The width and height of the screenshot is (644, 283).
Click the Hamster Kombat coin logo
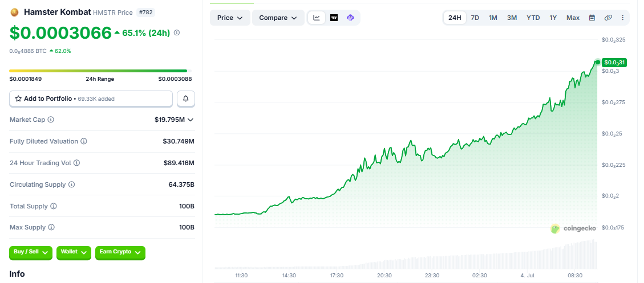[14, 13]
